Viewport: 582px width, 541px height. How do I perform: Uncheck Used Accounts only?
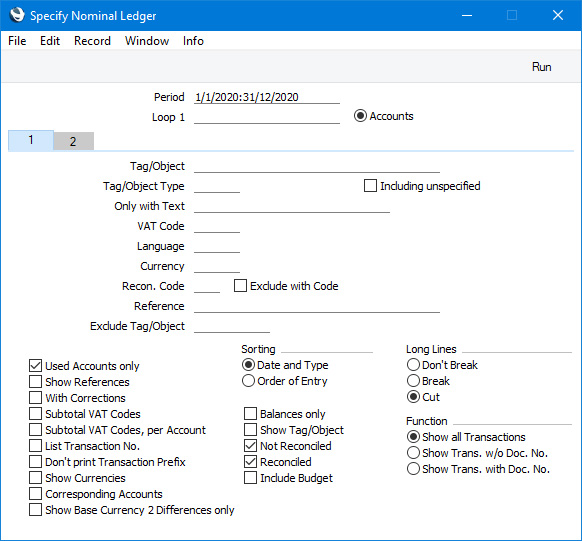(35, 366)
